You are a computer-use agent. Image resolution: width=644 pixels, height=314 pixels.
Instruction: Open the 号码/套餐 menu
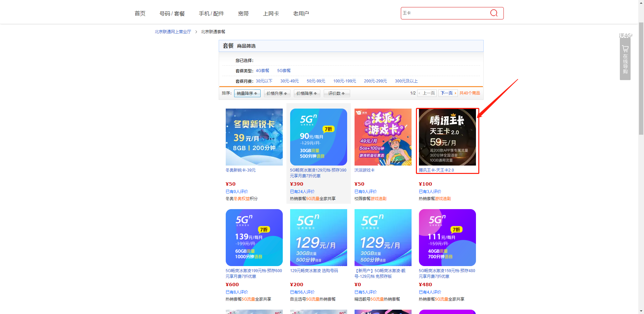[172, 13]
